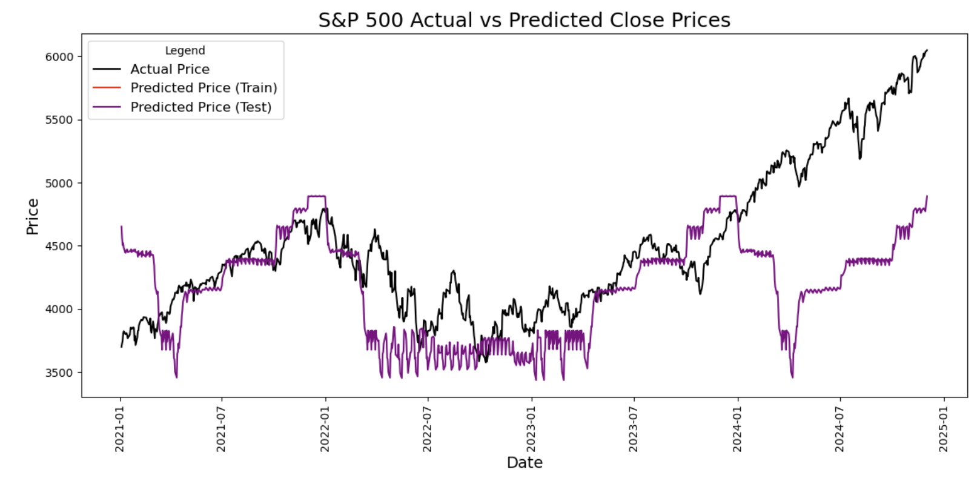Click the 2021-01 x-axis tick label
Viewport: 980px width, 481px height.
tap(120, 429)
